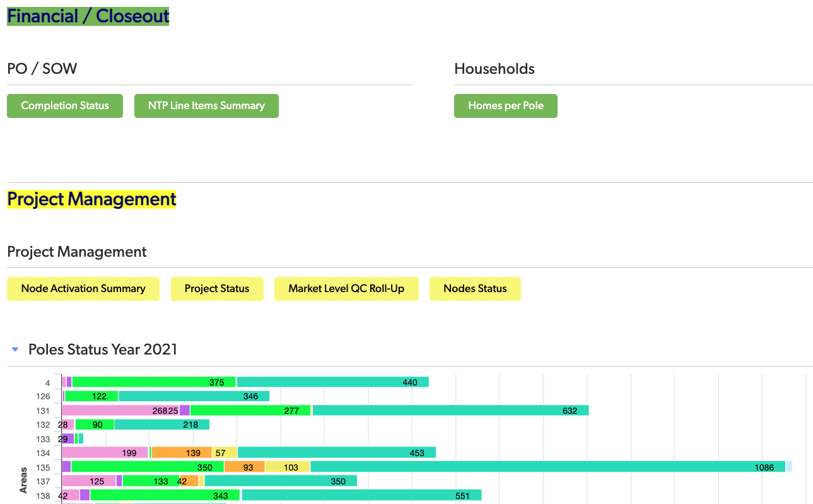Click the Financial / Closeout heading

pyautogui.click(x=88, y=16)
